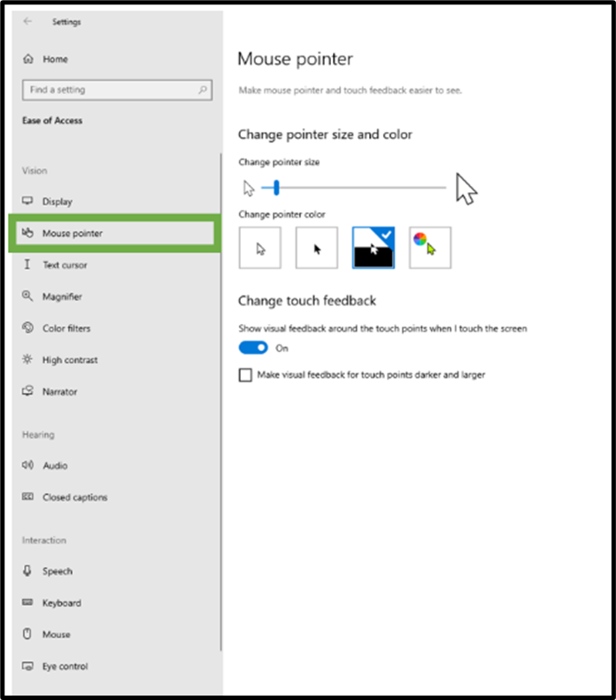Click the 'Vision' section label

[35, 171]
